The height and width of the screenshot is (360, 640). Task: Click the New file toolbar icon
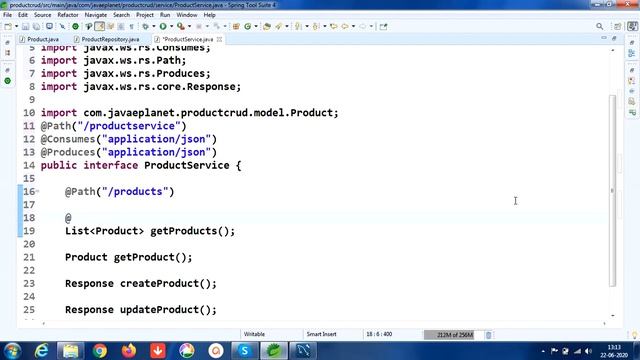pos(8,27)
